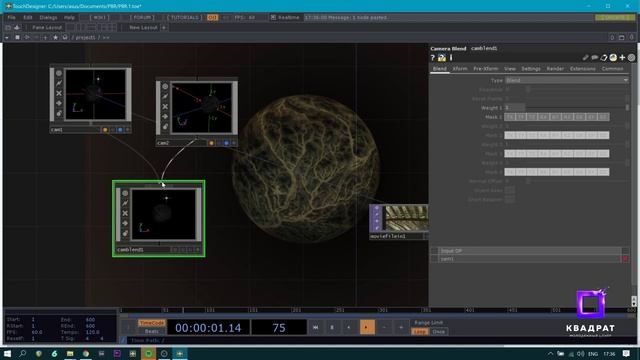
Task: Click the language globe icon in parameter header
Action: tap(613, 58)
